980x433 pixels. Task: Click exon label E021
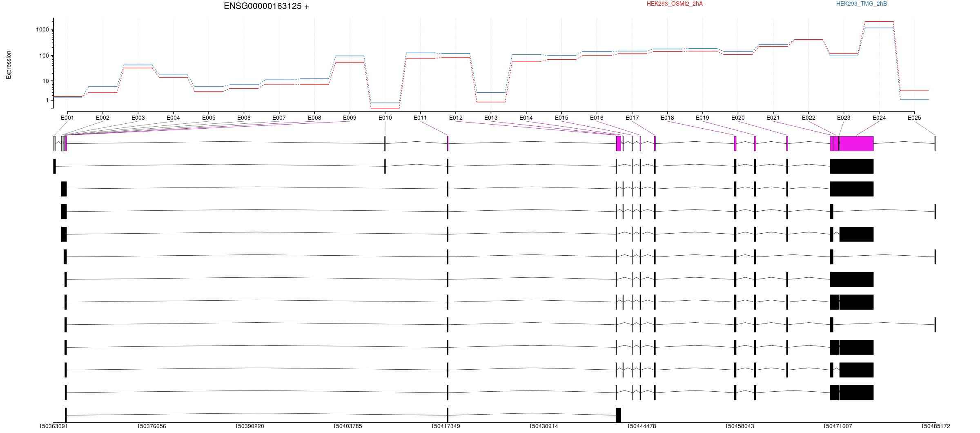click(773, 118)
